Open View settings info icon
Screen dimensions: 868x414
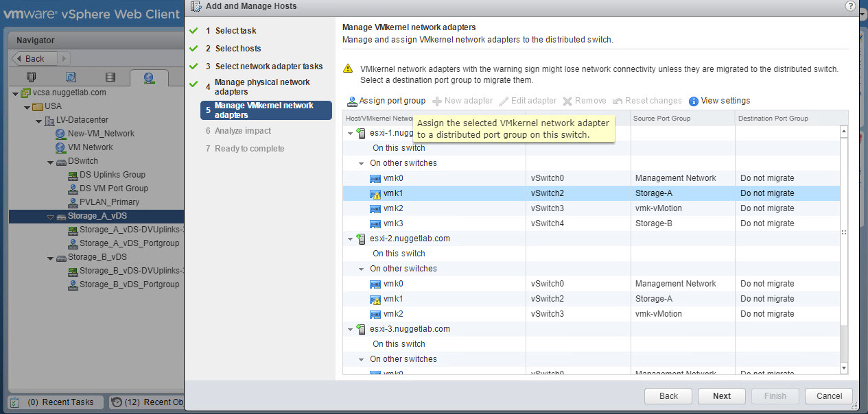tap(694, 101)
